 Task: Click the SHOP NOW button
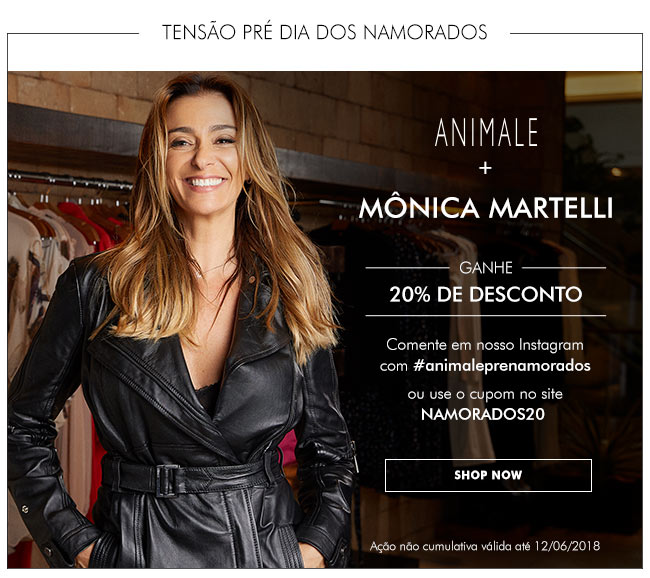pos(488,475)
